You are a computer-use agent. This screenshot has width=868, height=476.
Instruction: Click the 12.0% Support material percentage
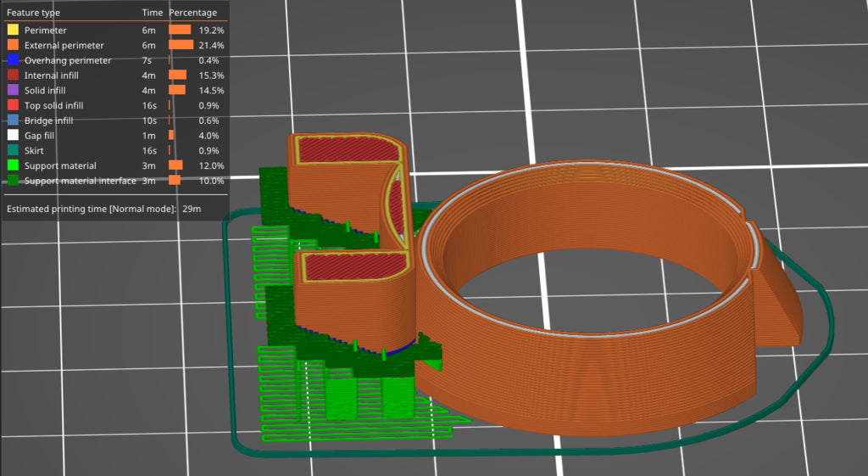211,165
